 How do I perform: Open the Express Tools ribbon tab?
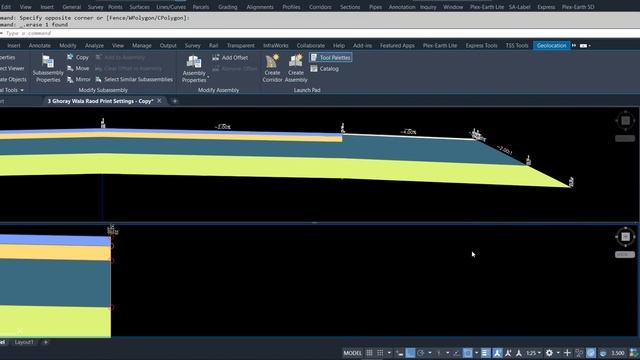(481, 46)
